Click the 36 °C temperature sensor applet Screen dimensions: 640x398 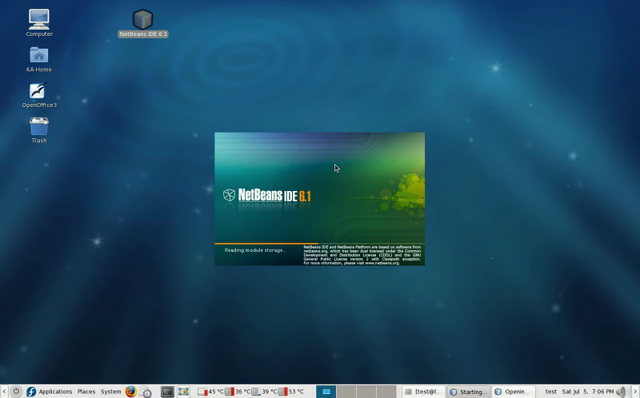click(x=238, y=391)
